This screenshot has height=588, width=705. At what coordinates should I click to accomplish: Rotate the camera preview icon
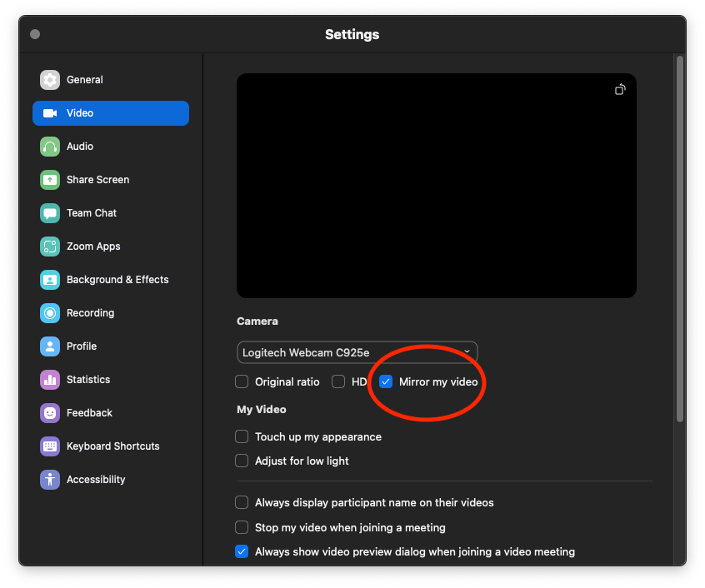(x=620, y=90)
